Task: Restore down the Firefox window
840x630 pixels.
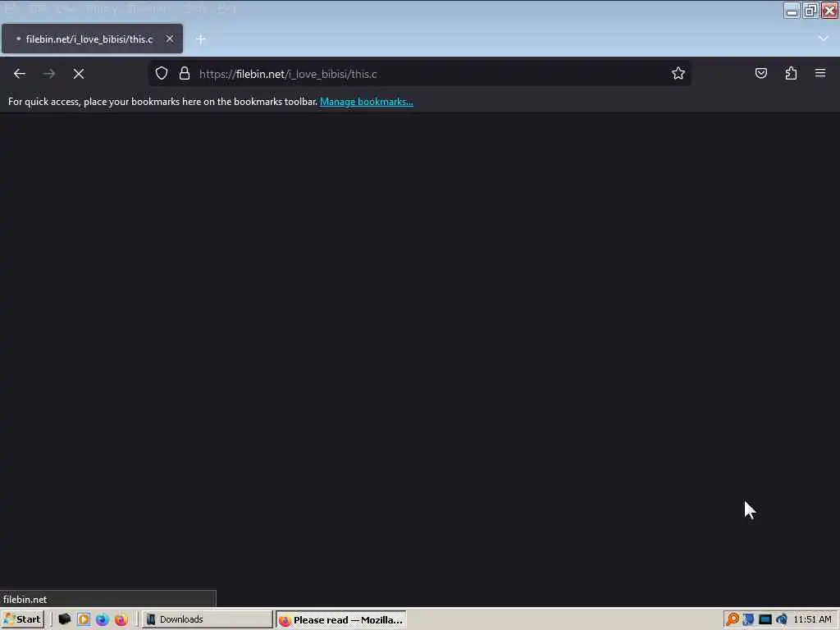Action: 810,10
